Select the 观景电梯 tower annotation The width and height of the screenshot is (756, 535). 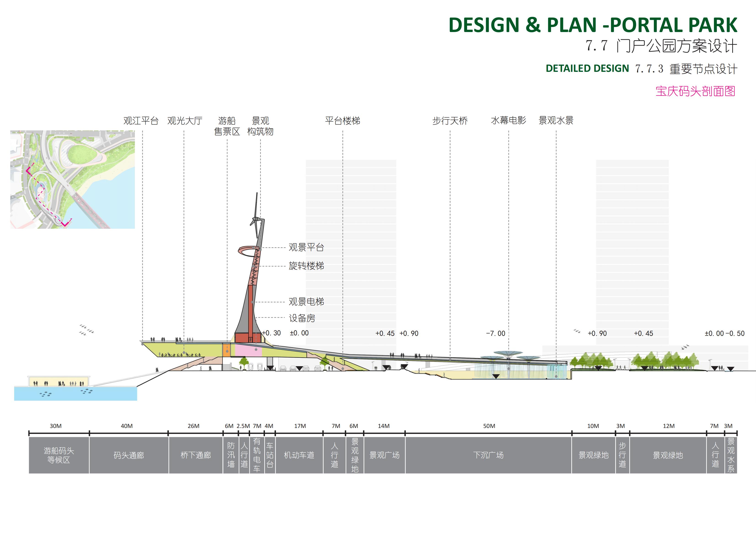pos(306,302)
